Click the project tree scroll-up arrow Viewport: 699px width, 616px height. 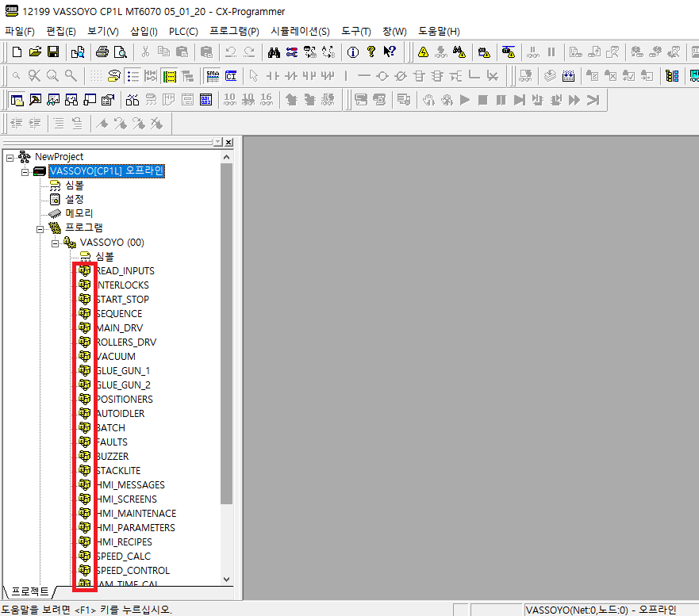(x=226, y=157)
